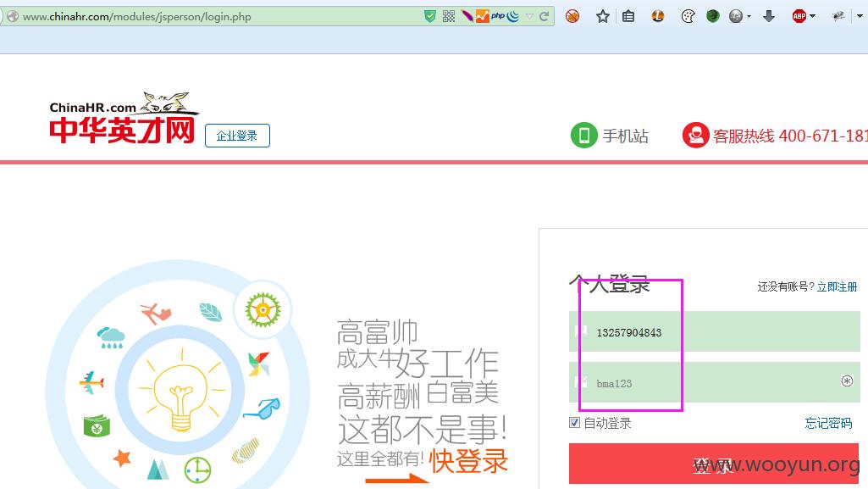The image size is (868, 489).
Task: Click the 立即注册 register link
Action: [x=837, y=286]
